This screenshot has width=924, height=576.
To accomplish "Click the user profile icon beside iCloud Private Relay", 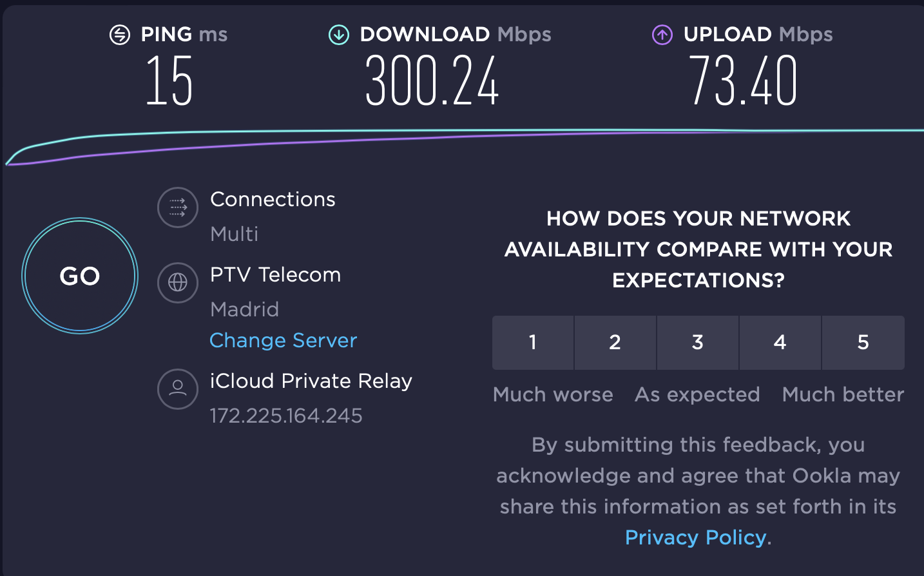I will click(178, 389).
